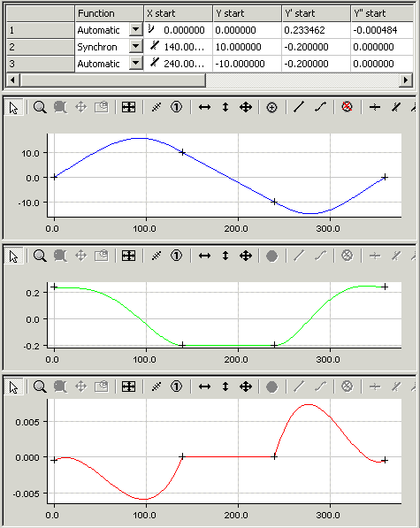
Task: Open the Synchron function dropdown in row 2
Action: pos(136,47)
